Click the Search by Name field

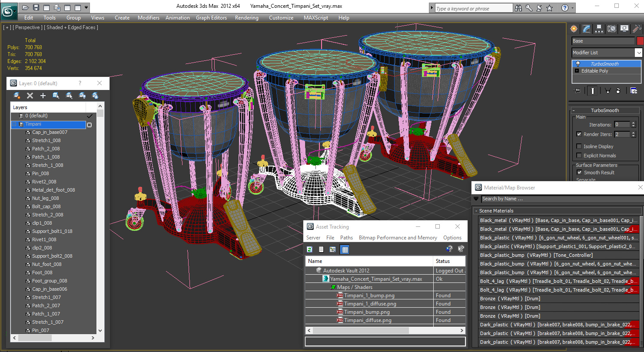point(562,199)
